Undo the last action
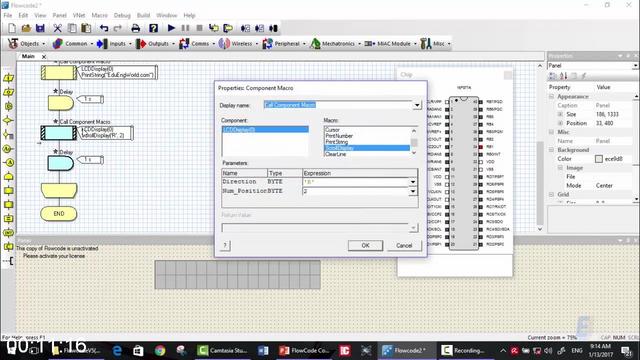 pos(104,28)
